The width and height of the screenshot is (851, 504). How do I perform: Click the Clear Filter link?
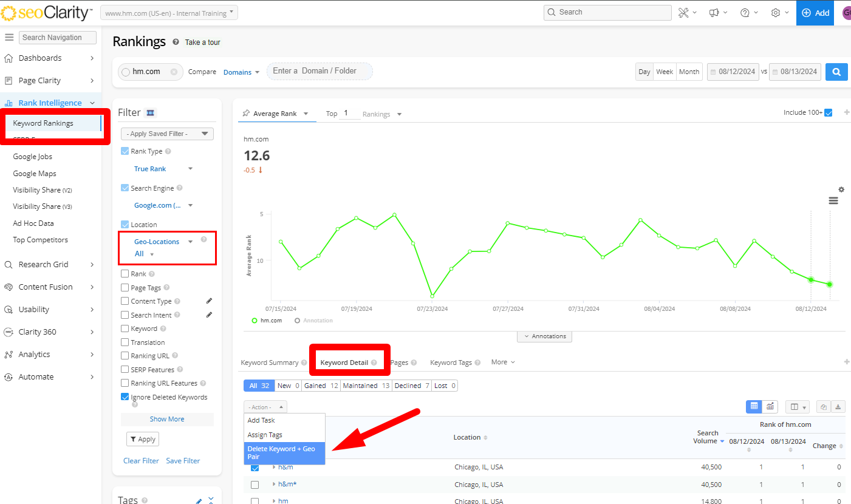click(141, 461)
